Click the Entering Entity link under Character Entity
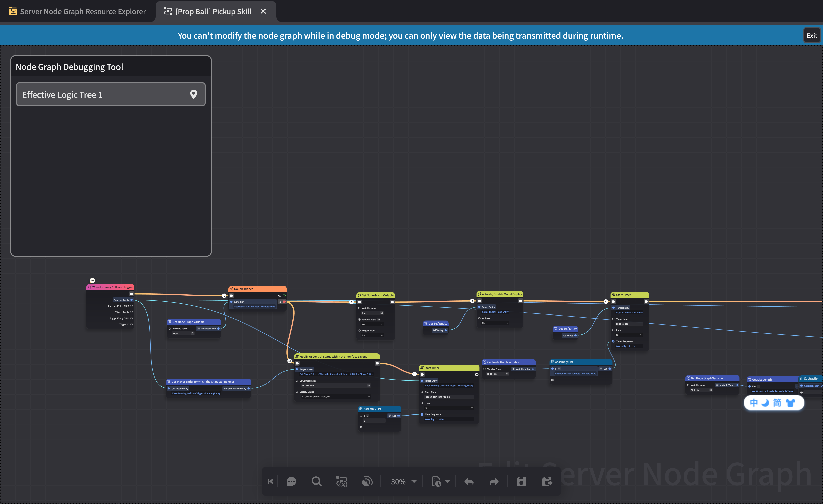The height and width of the screenshot is (504, 823). click(x=196, y=394)
